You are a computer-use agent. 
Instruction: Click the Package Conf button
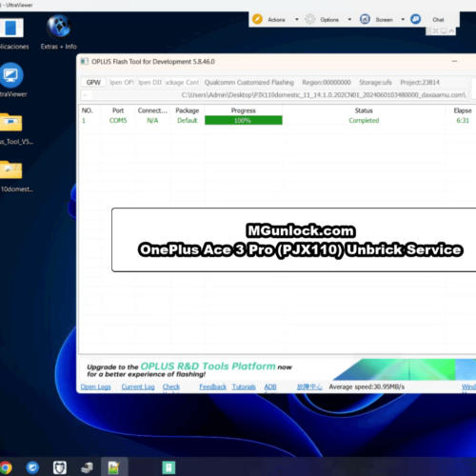tap(182, 83)
